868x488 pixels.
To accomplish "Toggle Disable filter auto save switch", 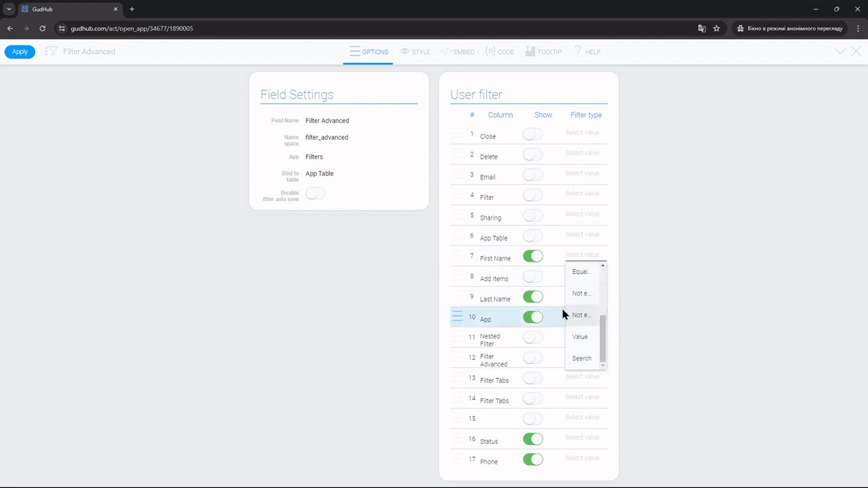I will 315,194.
